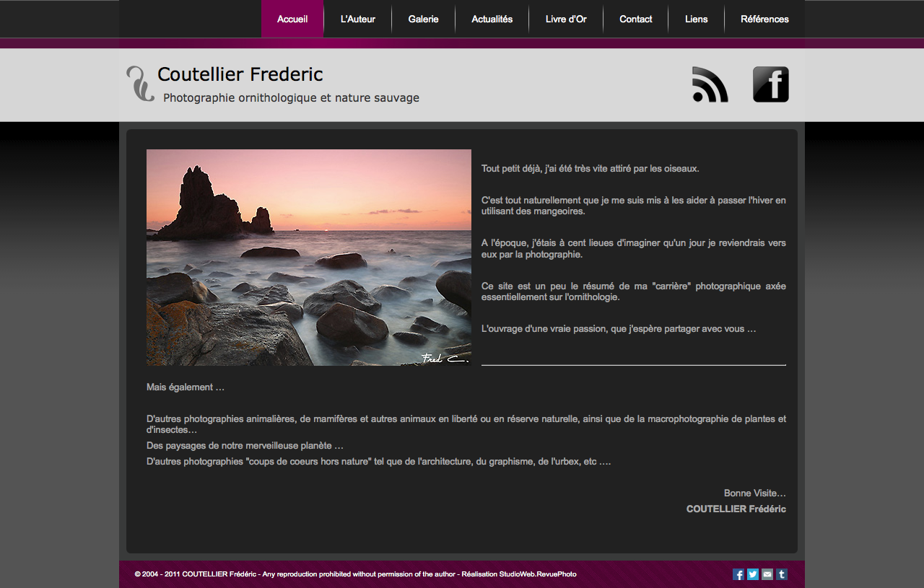Select the Accueil navigation tab

click(292, 19)
